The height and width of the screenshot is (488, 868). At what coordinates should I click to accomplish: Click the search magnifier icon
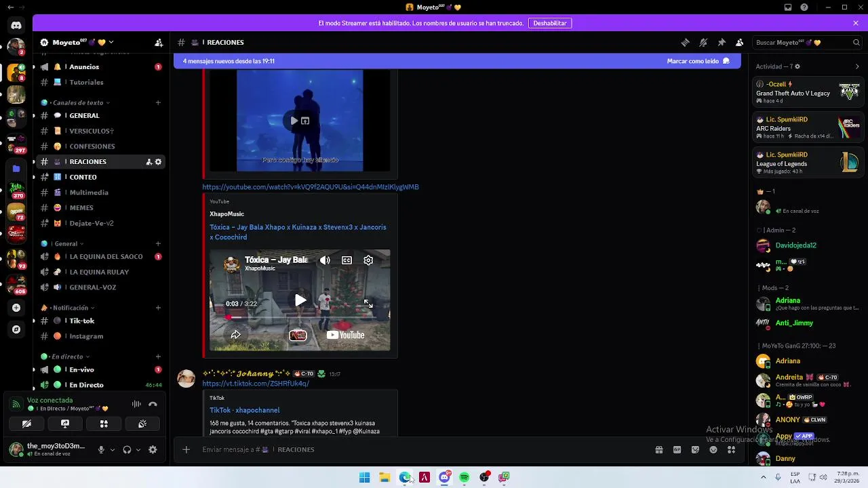point(856,42)
